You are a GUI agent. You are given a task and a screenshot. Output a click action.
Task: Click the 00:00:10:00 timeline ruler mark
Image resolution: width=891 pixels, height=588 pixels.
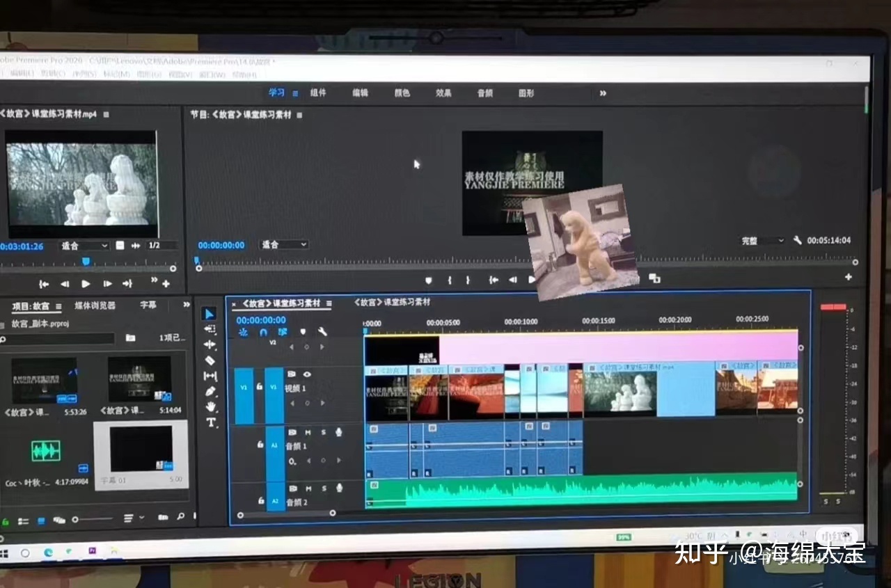[521, 321]
